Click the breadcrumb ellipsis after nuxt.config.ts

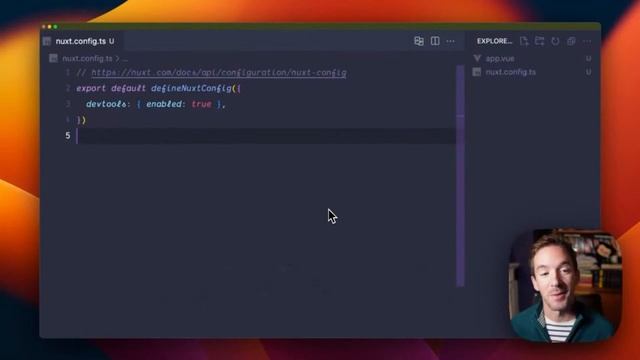click(x=125, y=59)
